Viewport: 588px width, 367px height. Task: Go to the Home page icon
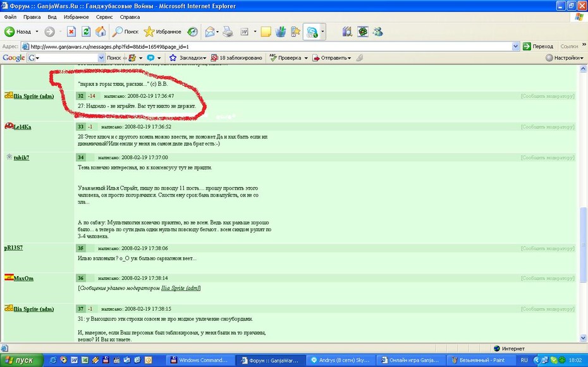click(101, 32)
